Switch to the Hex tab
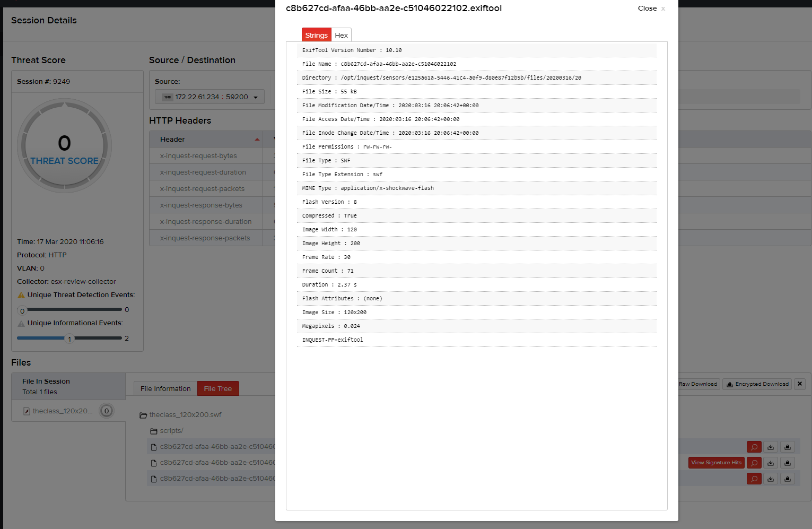 click(x=342, y=35)
